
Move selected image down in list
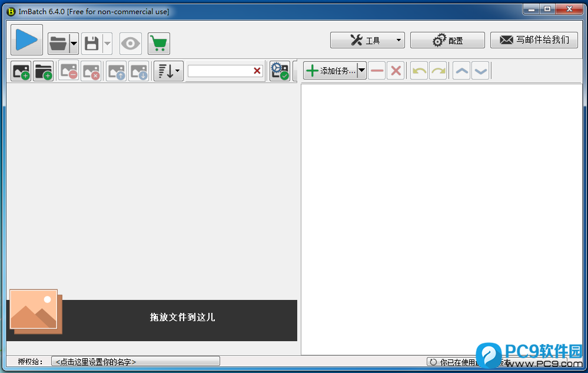click(139, 71)
